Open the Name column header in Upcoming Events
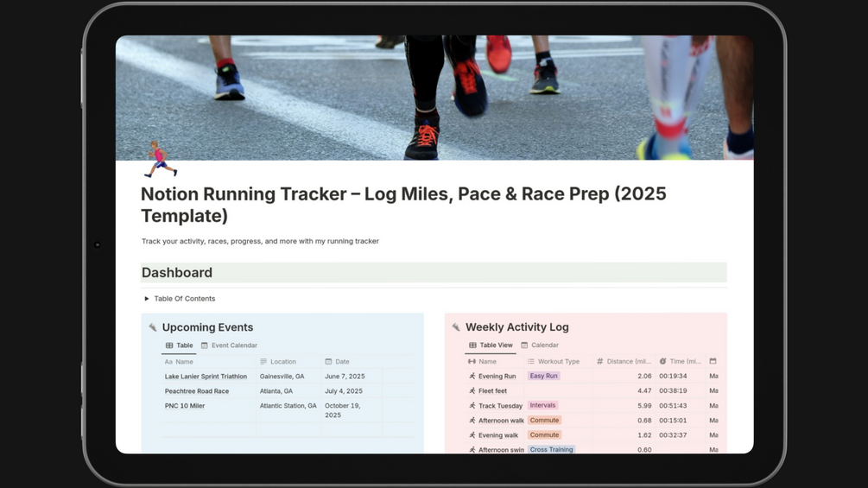The height and width of the screenshot is (488, 868). coord(209,362)
